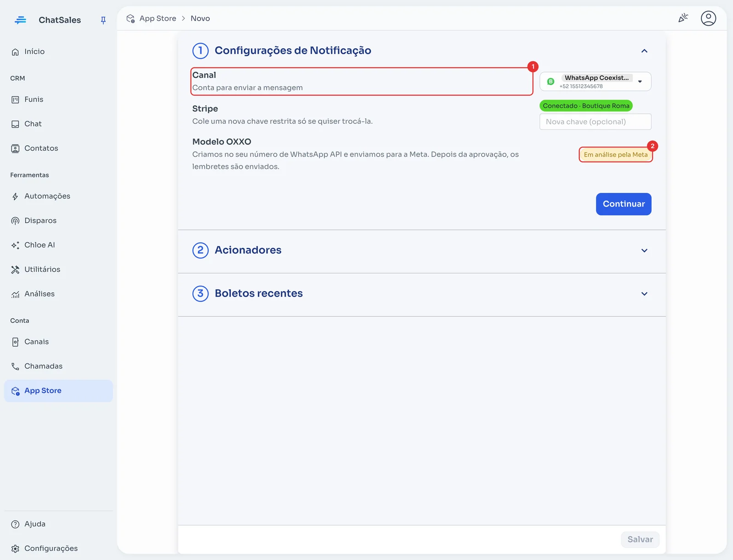Click the Análises chart icon

pos(15,294)
